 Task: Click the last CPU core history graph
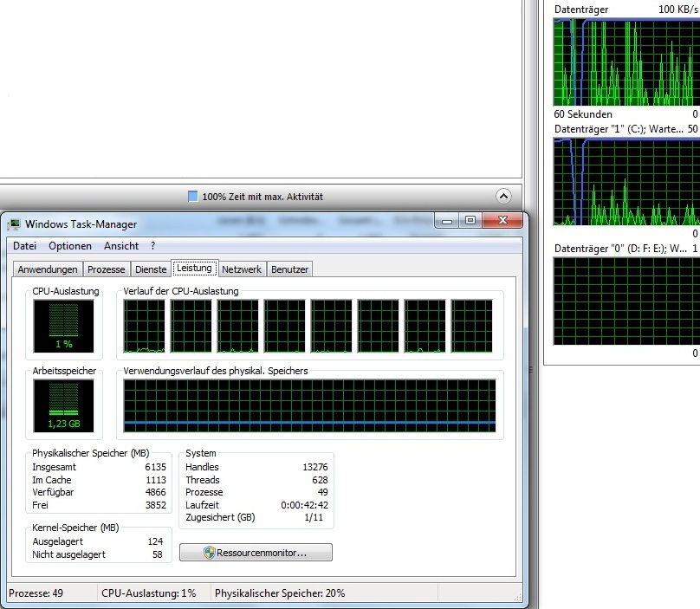(472, 326)
